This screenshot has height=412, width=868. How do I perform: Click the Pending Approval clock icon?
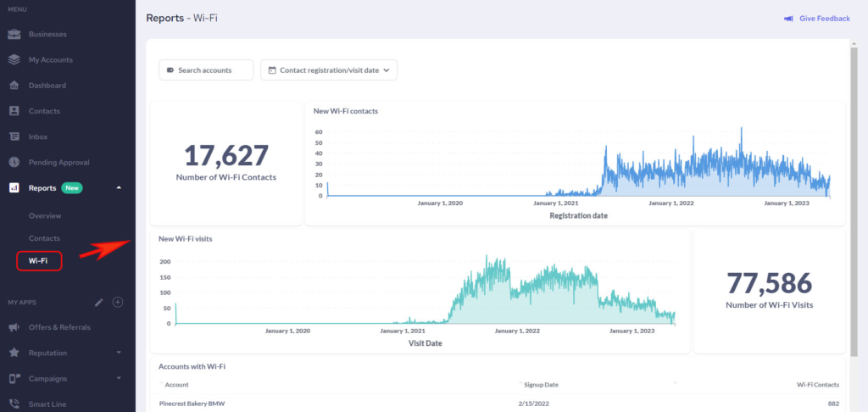coord(14,162)
